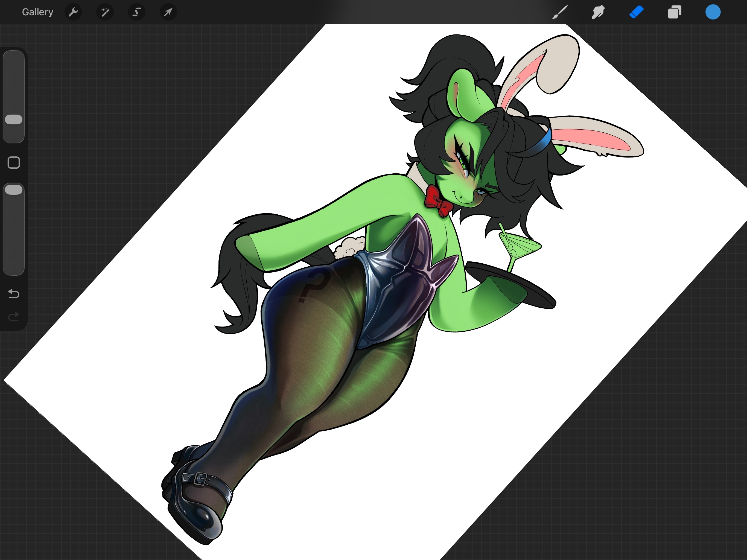Click the brush opacity slider handle
Viewport: 747px width, 560px height.
click(x=13, y=190)
